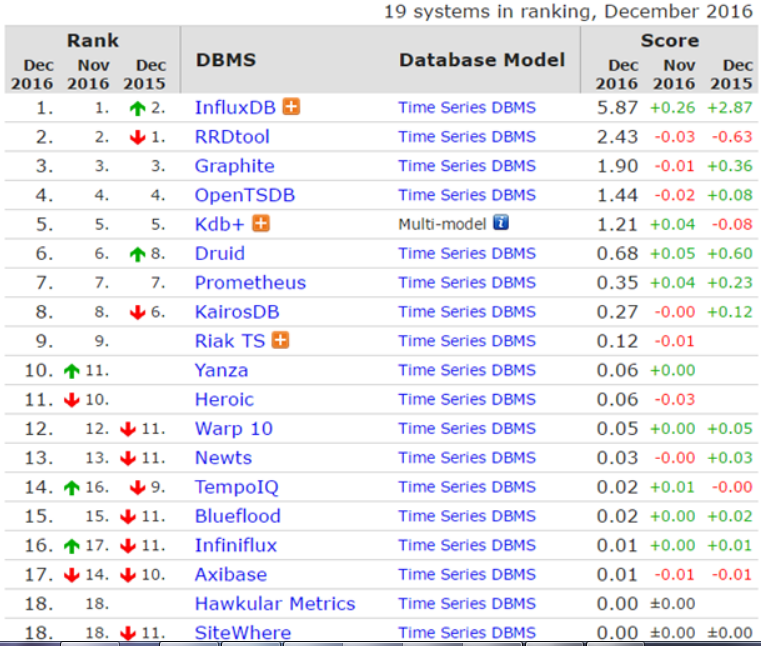The height and width of the screenshot is (646, 761).
Task: Click Time Series DBMS link in Graphite row
Action: [467, 166]
